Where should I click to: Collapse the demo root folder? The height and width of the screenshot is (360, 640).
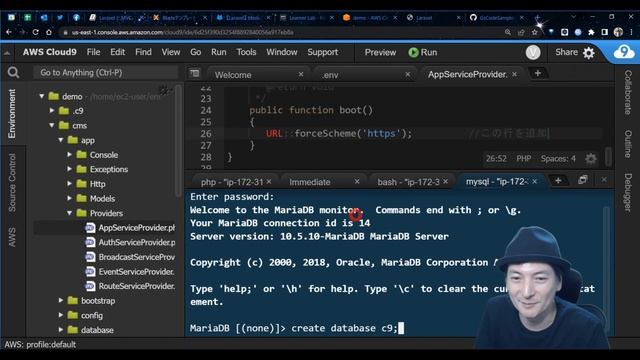click(42, 96)
